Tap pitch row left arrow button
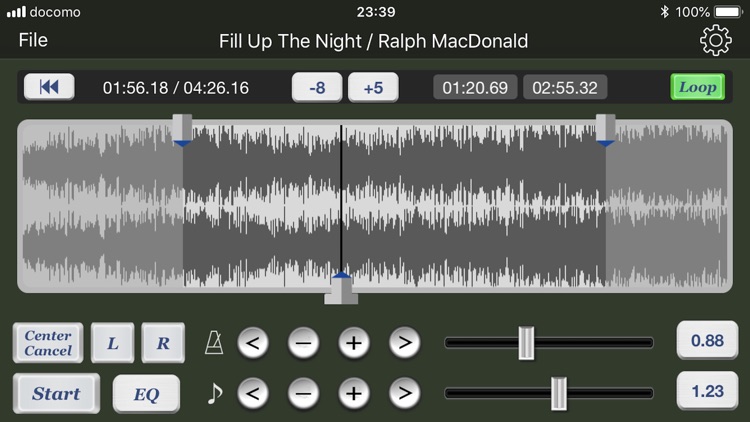This screenshot has width=750, height=422. (253, 393)
